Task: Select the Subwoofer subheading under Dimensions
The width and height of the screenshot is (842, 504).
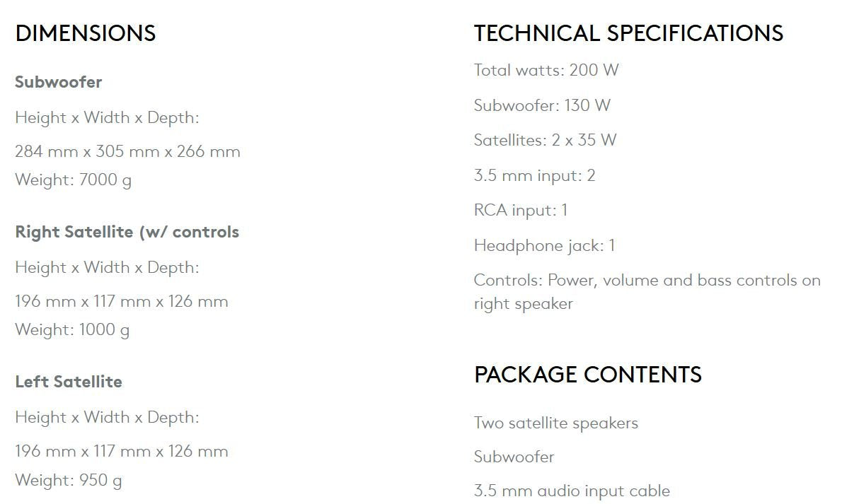Action: [59, 82]
